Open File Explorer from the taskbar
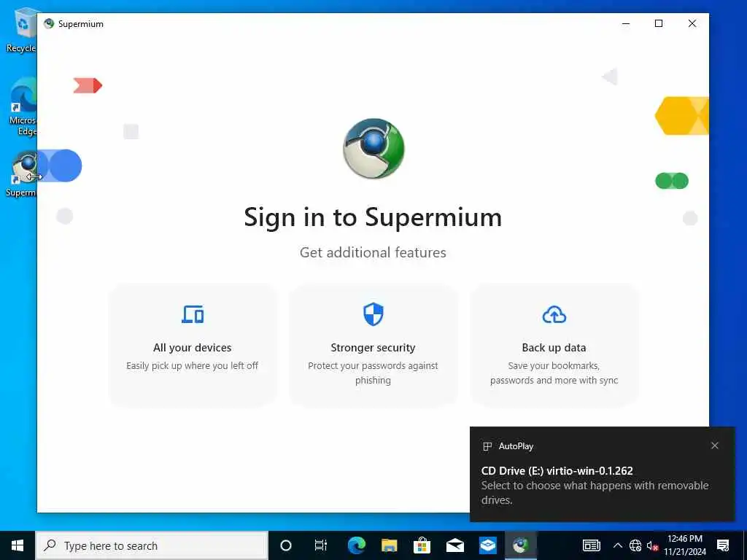Viewport: 747px width, 560px height. [x=390, y=545]
